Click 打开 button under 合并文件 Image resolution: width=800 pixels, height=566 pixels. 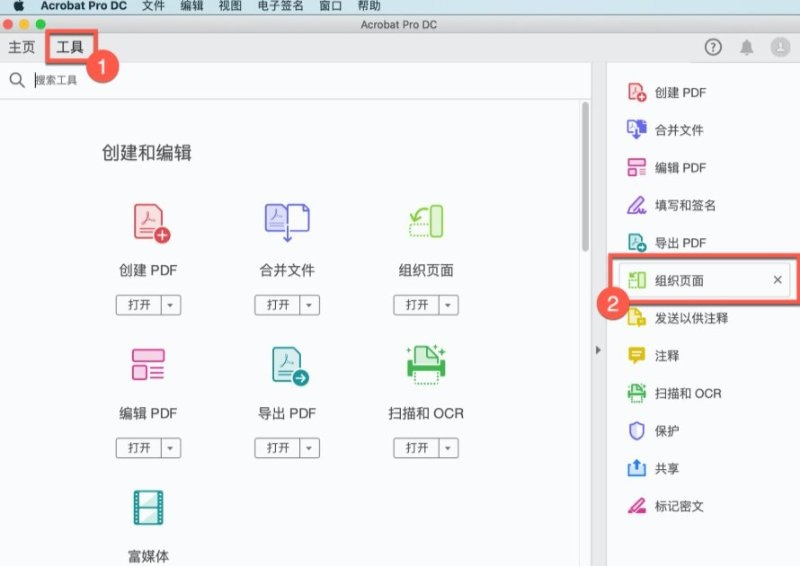(x=278, y=305)
